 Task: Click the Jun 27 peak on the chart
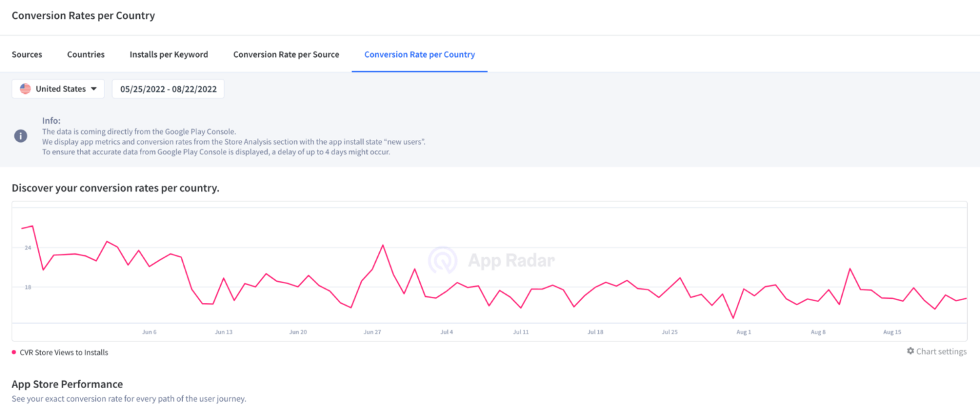point(384,245)
